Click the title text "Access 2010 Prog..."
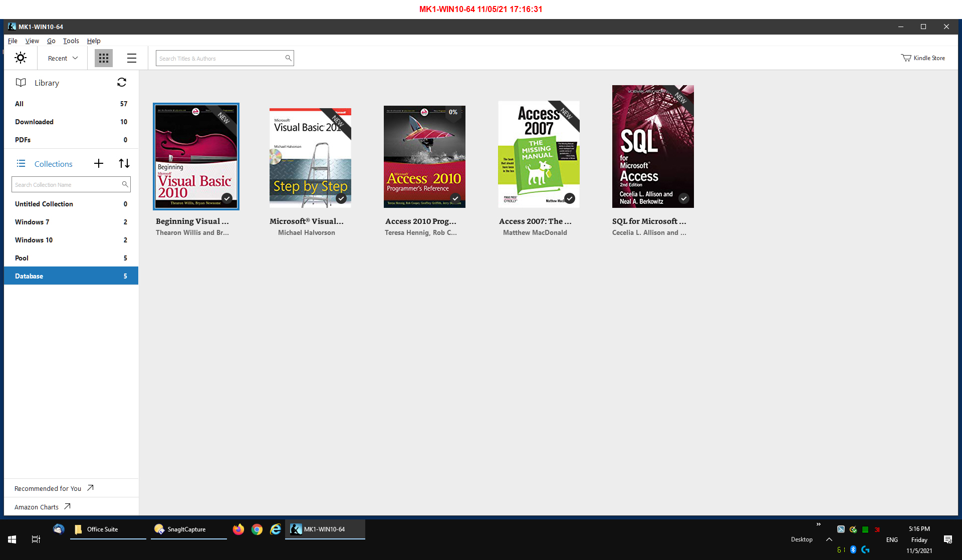 (x=421, y=221)
